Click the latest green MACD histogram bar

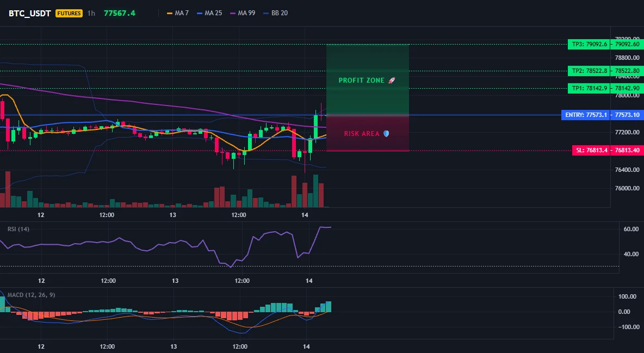click(329, 307)
